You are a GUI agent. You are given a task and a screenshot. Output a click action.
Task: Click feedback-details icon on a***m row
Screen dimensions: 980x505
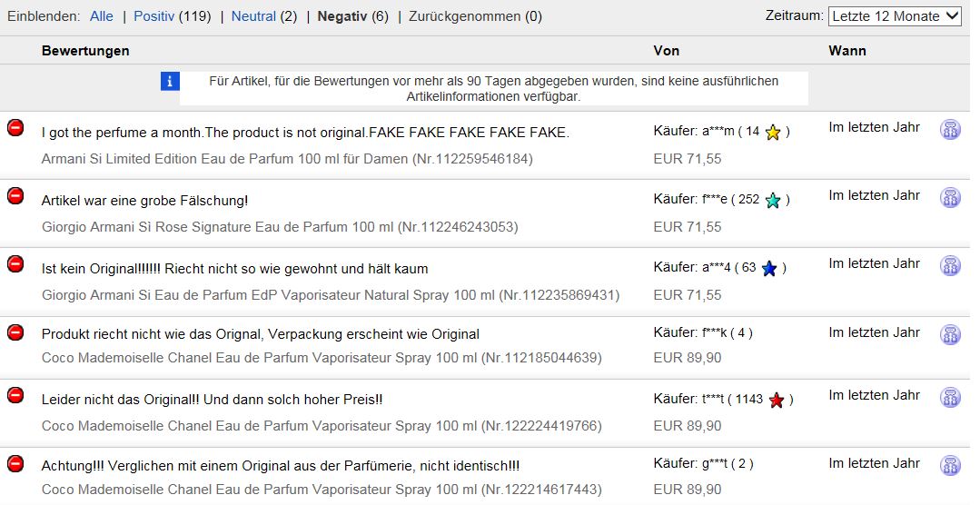click(950, 129)
